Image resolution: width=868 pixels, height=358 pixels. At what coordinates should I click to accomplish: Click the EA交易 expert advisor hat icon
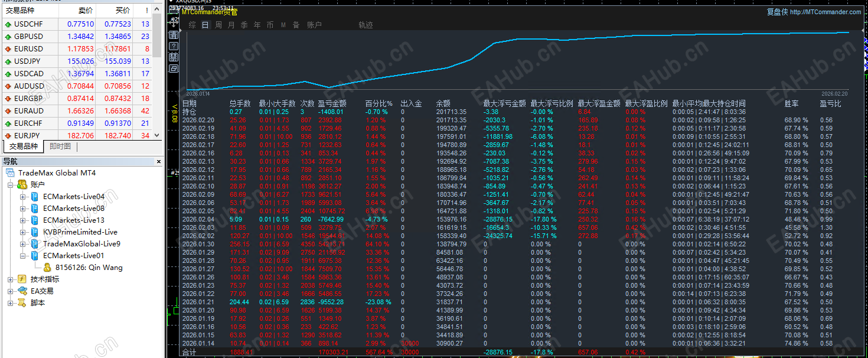[22, 291]
